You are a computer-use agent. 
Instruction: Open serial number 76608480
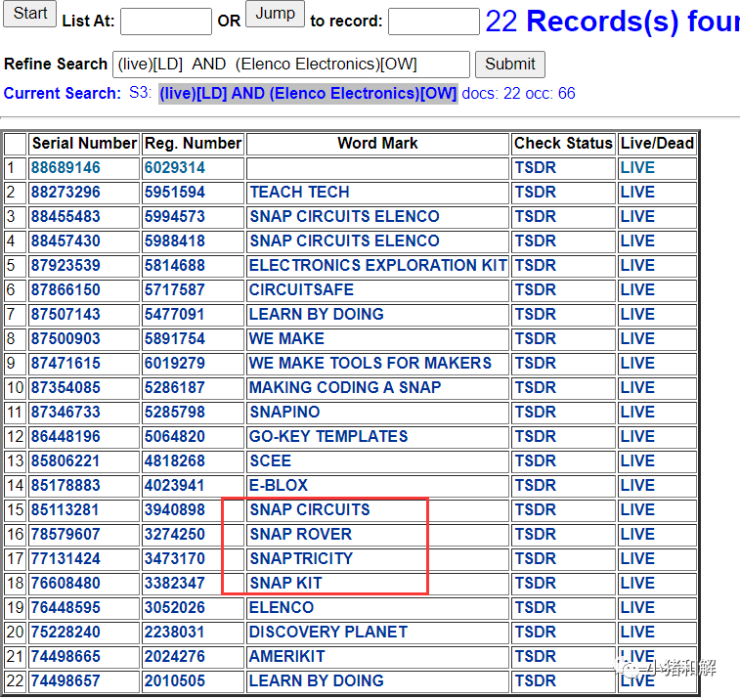tap(65, 584)
